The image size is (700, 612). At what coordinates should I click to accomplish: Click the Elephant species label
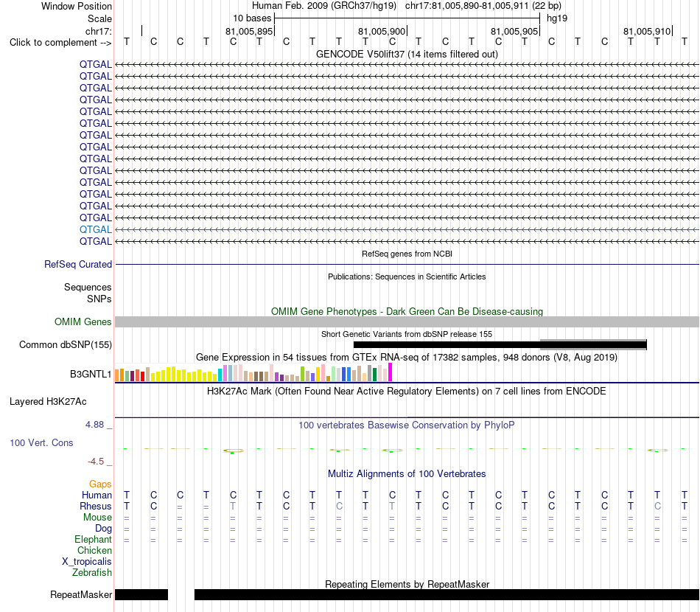tap(93, 540)
